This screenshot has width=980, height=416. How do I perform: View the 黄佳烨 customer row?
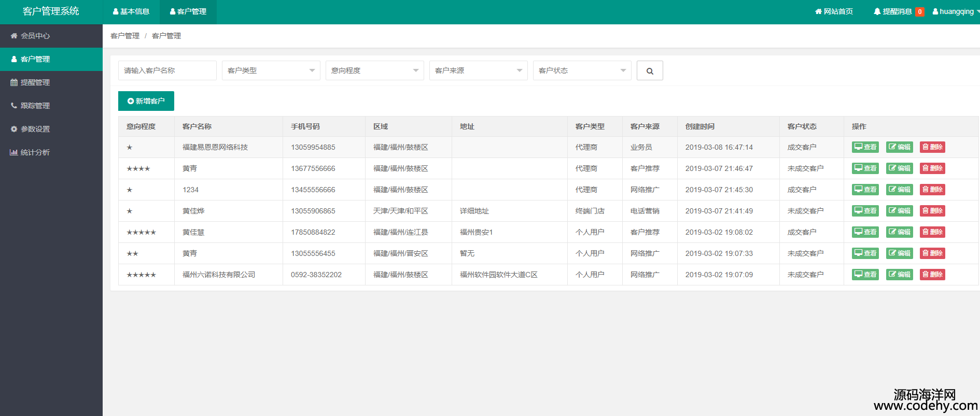(865, 211)
